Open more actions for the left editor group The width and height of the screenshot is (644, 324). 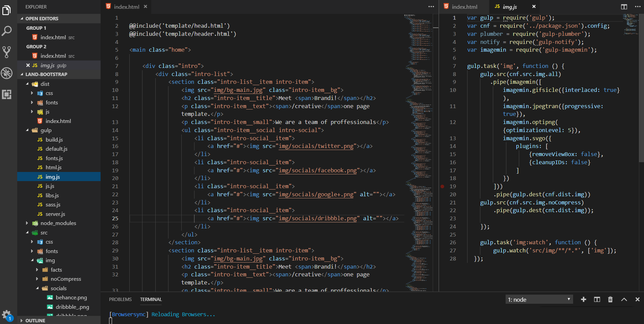coord(431,7)
